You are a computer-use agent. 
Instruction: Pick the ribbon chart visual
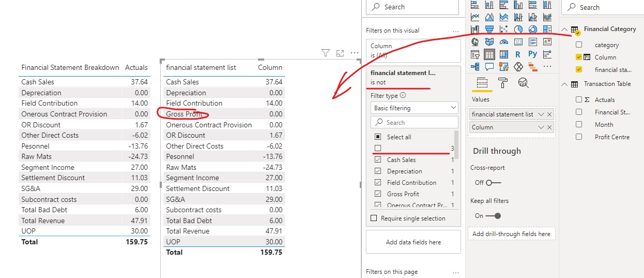tap(547, 17)
